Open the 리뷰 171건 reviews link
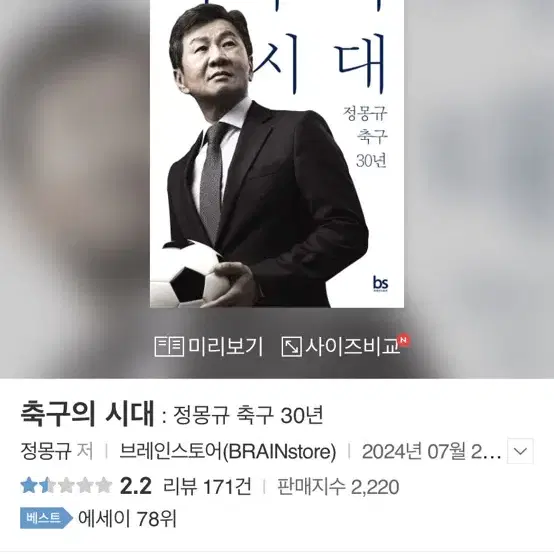This screenshot has width=554, height=554. click(x=207, y=486)
